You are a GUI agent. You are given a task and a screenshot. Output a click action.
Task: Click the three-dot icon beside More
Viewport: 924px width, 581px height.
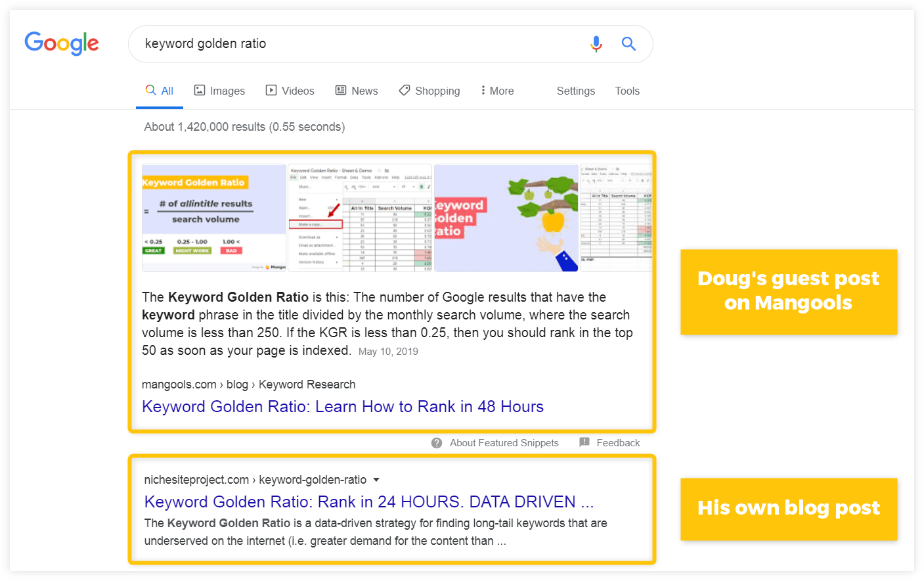pyautogui.click(x=483, y=90)
